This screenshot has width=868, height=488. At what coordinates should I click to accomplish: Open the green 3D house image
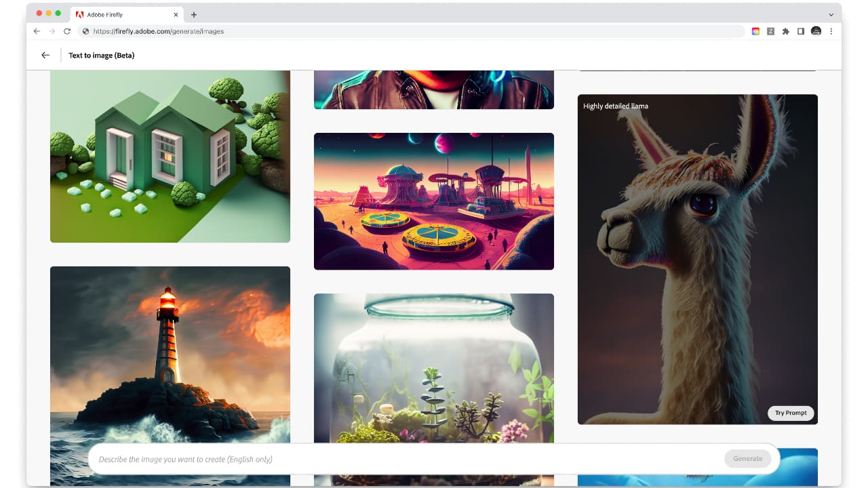(170, 156)
